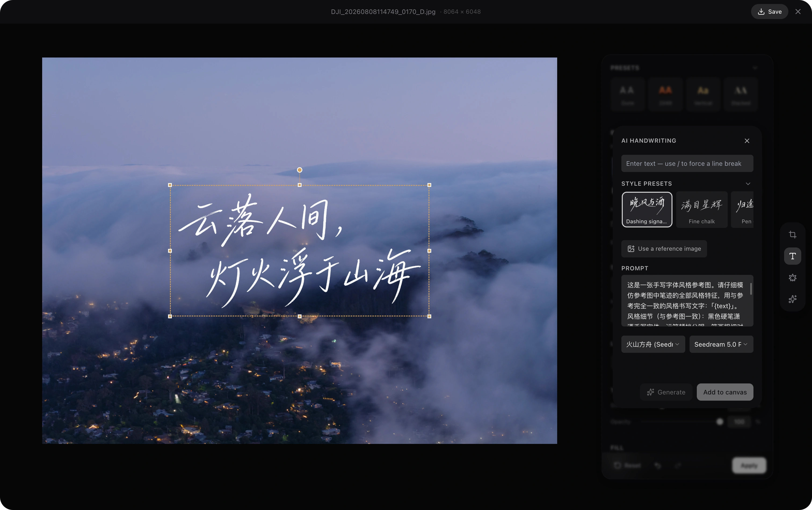The image size is (812, 510).
Task: Open the star-badge sticker tool
Action: [792, 278]
